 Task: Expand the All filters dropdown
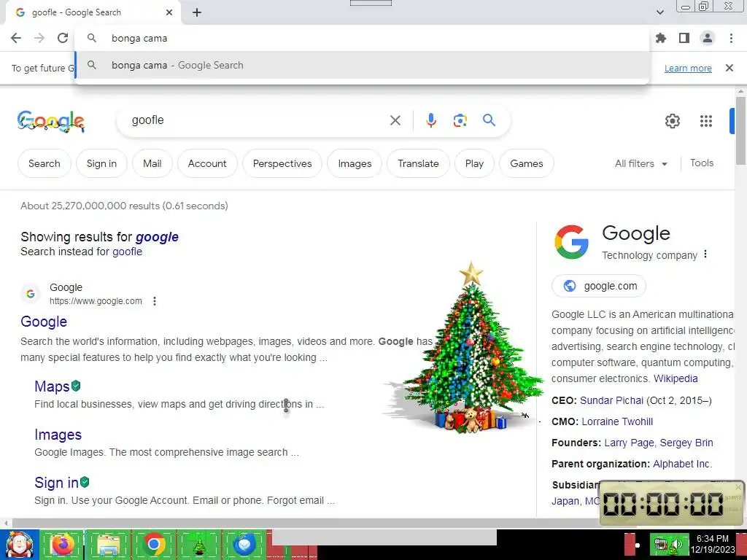(x=640, y=163)
